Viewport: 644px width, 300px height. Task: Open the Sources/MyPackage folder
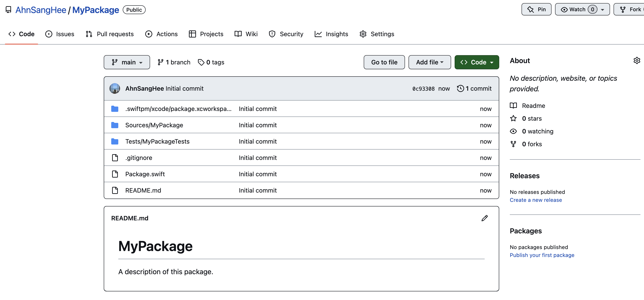click(154, 125)
